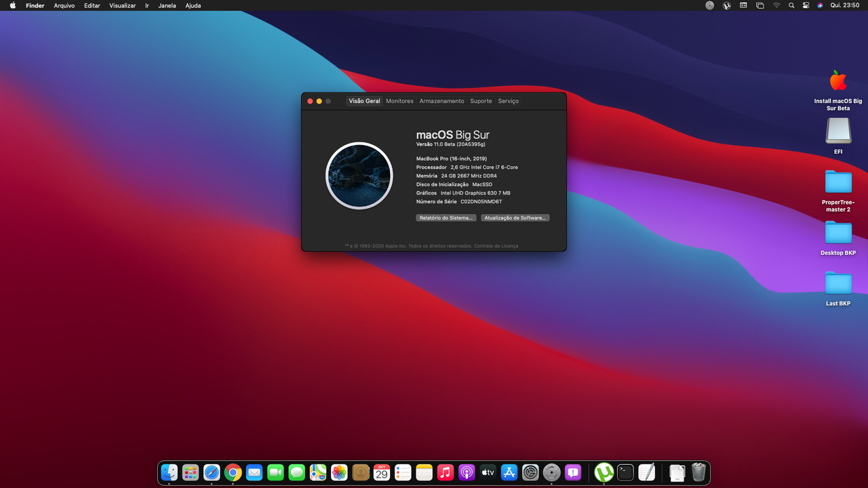Open the App Store from the Dock
Image resolution: width=868 pixels, height=488 pixels.
coord(509,472)
